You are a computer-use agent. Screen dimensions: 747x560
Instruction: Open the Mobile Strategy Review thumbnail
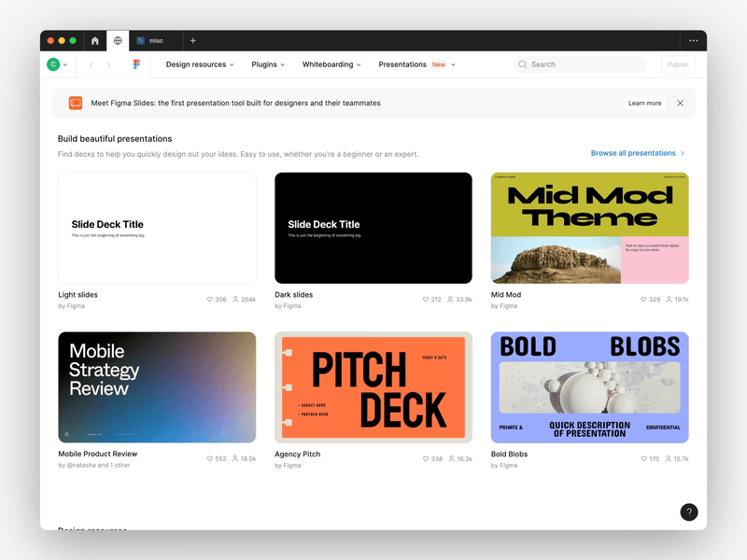tap(157, 387)
